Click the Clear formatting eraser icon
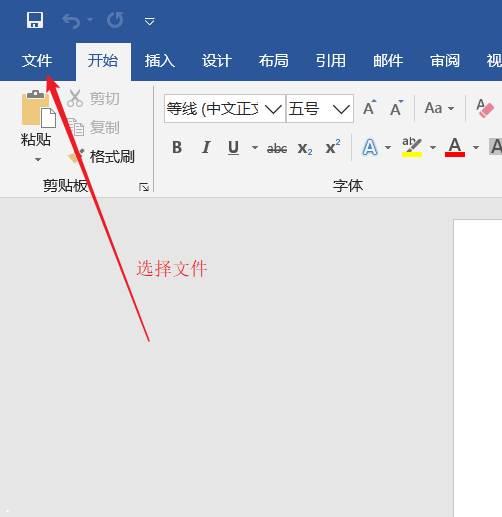This screenshot has width=502, height=517. (484, 108)
